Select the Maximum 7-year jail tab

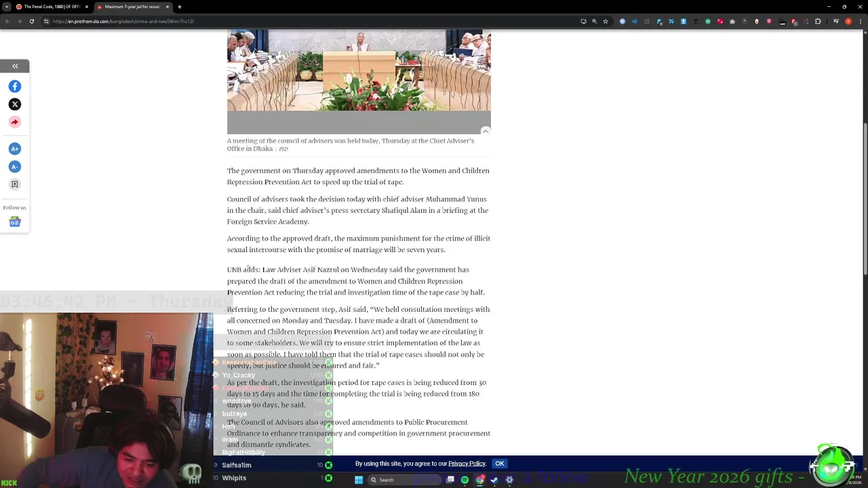132,7
